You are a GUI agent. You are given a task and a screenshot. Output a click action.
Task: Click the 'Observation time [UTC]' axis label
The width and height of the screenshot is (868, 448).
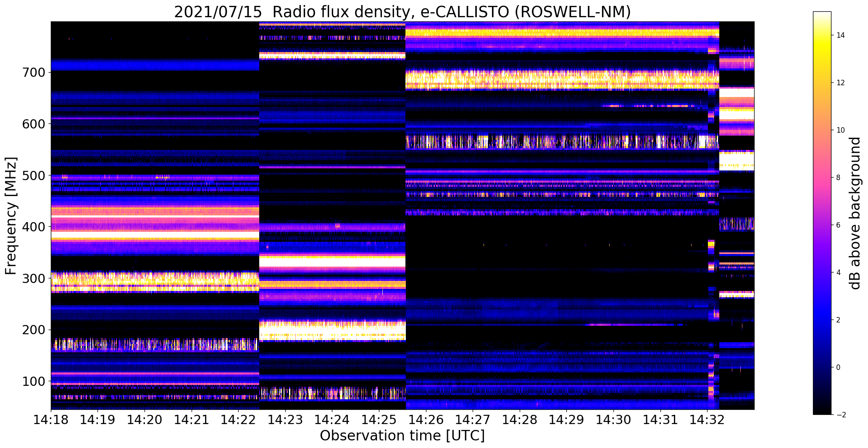pyautogui.click(x=402, y=436)
